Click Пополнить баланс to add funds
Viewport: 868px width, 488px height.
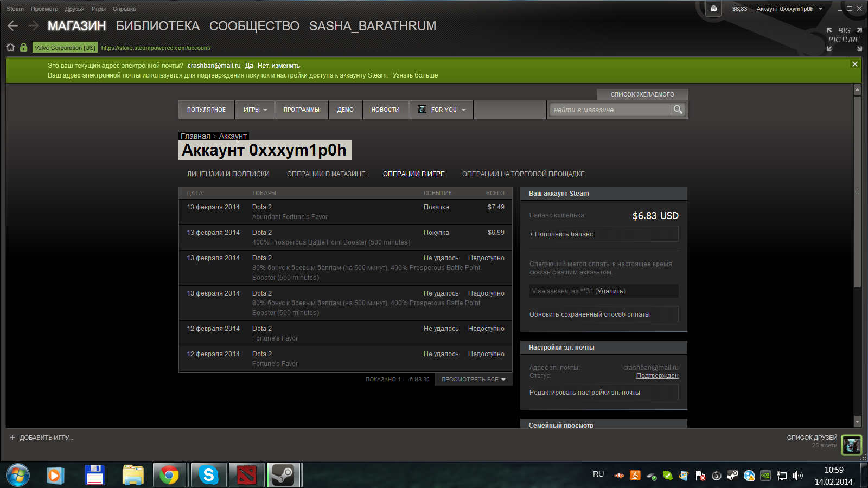(x=604, y=234)
